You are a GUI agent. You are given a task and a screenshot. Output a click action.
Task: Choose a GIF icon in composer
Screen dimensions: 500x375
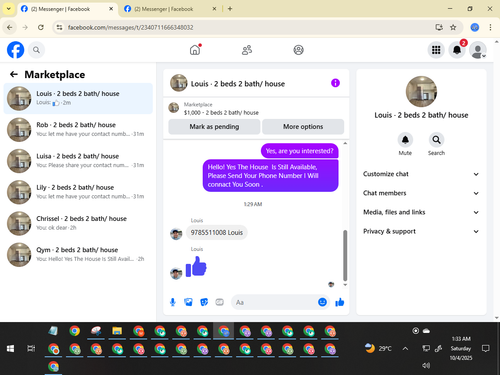tap(219, 302)
